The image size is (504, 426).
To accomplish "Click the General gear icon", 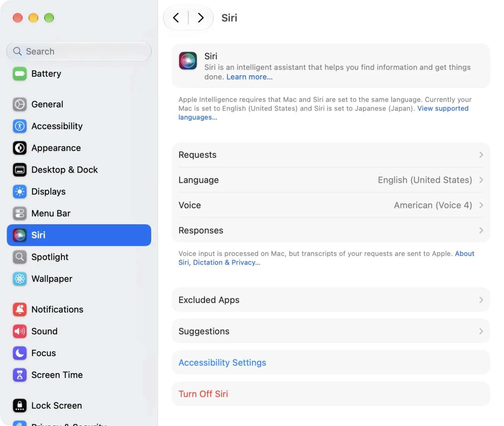I will pyautogui.click(x=20, y=104).
